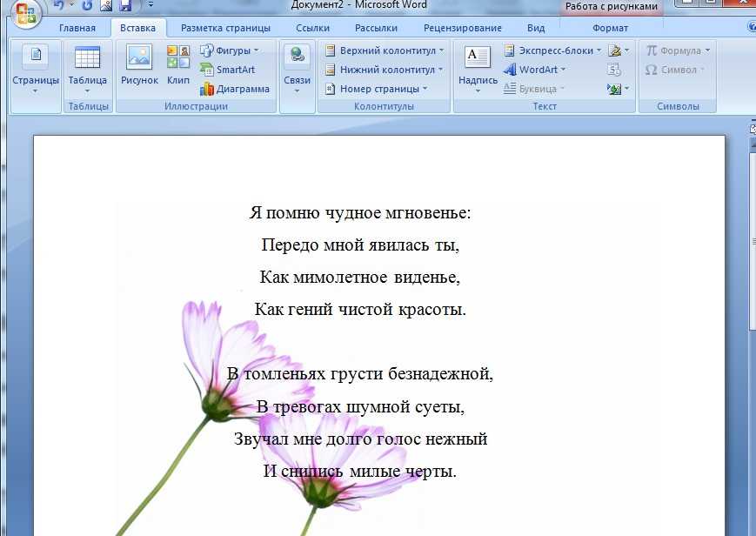Open the Разметка страницы tab

(225, 28)
